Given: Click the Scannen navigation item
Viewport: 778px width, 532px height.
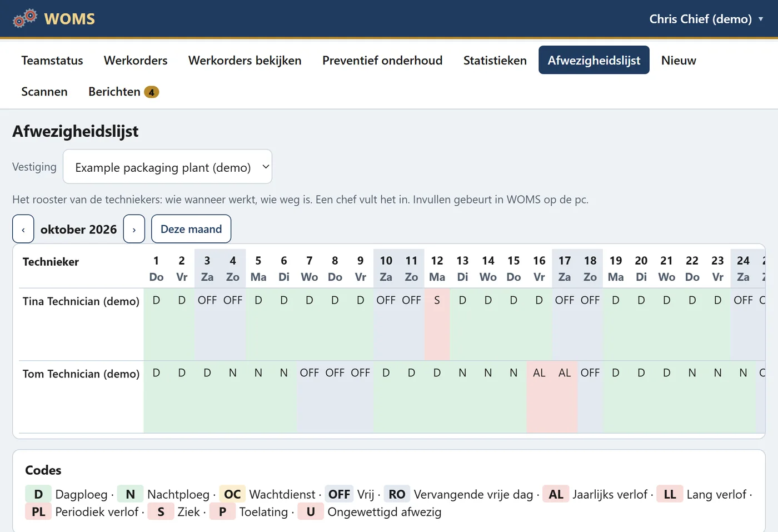Looking at the screenshot, I should (x=44, y=92).
